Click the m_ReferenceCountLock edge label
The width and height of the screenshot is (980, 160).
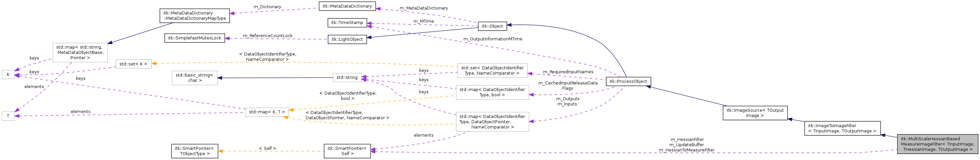267,36
